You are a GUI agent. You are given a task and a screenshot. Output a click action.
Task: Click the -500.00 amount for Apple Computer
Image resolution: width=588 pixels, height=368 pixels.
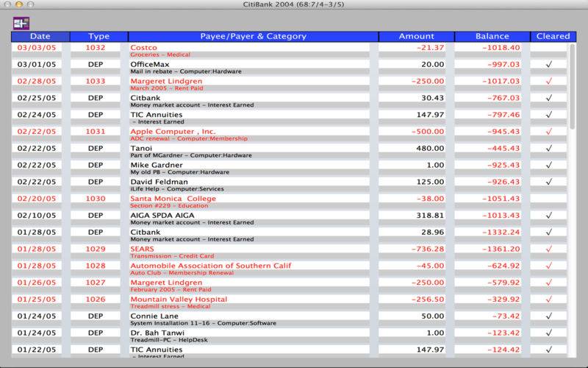428,132
